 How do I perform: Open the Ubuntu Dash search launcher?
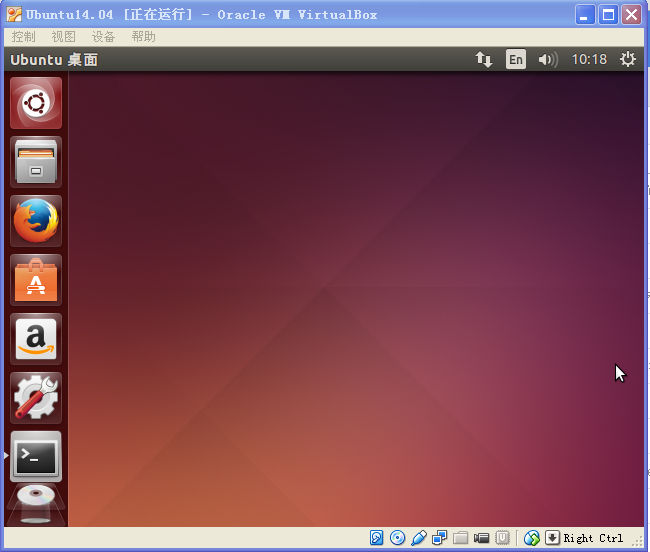click(36, 103)
